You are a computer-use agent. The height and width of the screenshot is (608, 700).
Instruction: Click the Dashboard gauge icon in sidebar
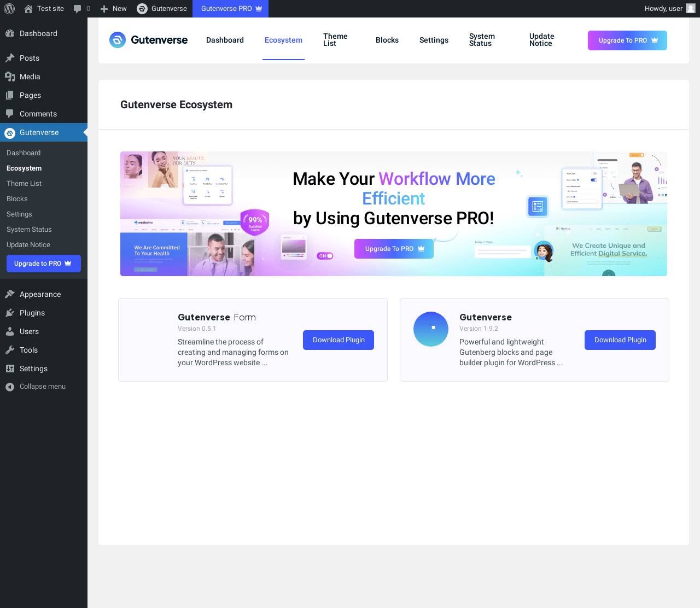[10, 33]
